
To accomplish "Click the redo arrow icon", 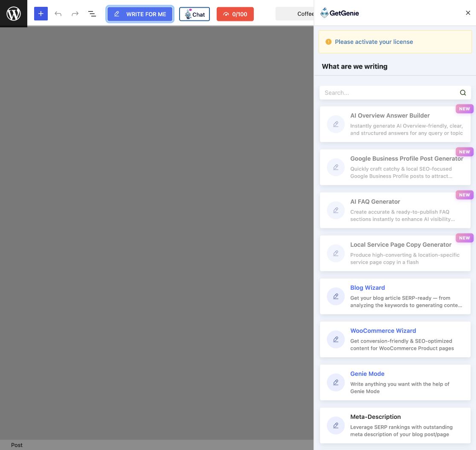I will [x=75, y=14].
